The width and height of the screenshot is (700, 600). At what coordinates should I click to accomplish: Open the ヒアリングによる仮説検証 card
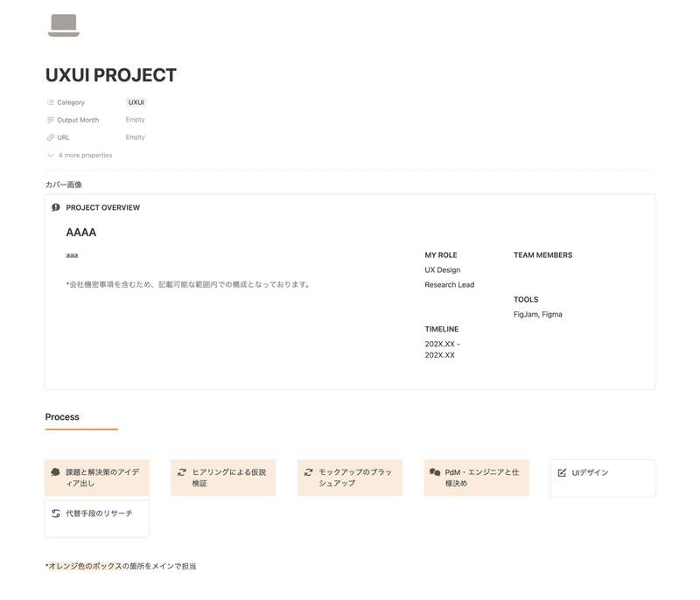click(x=223, y=478)
